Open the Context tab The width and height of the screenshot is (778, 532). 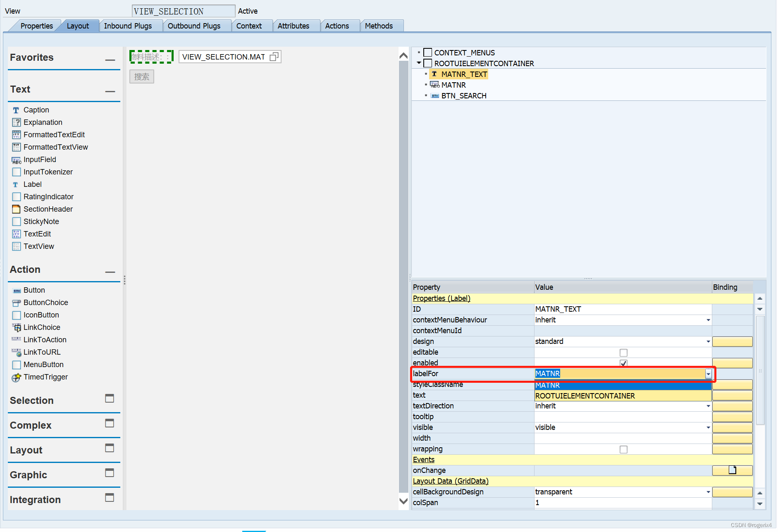click(x=249, y=26)
